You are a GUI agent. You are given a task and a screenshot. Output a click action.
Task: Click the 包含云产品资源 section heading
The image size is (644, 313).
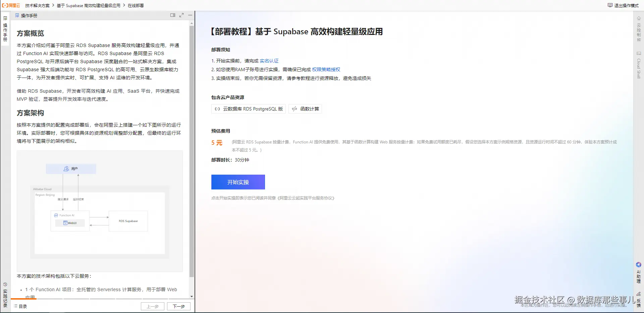coord(228,97)
